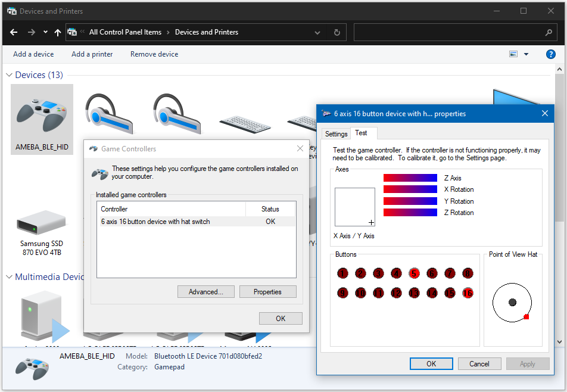567x392 pixels.
Task: Click button 16 indicator in Buttons group
Action: click(468, 293)
